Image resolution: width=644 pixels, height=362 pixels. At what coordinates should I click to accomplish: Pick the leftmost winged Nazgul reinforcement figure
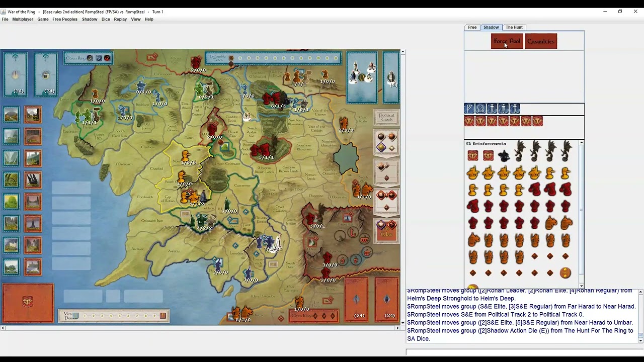pyautogui.click(x=519, y=151)
